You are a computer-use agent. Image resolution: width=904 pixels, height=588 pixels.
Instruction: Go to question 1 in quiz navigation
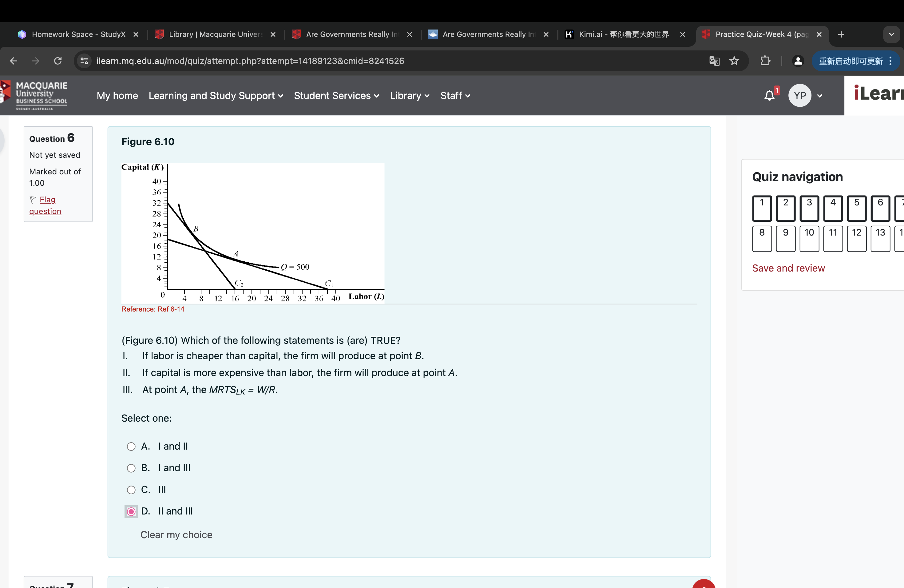click(762, 208)
